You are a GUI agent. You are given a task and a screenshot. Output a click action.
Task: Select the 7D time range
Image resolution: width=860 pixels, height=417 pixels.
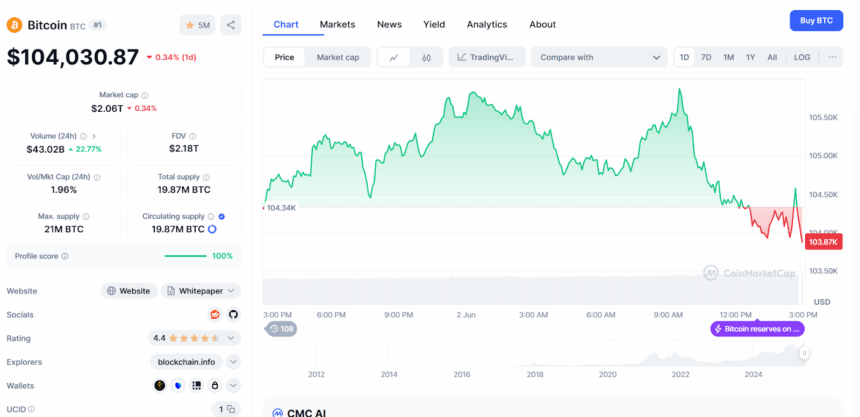706,57
